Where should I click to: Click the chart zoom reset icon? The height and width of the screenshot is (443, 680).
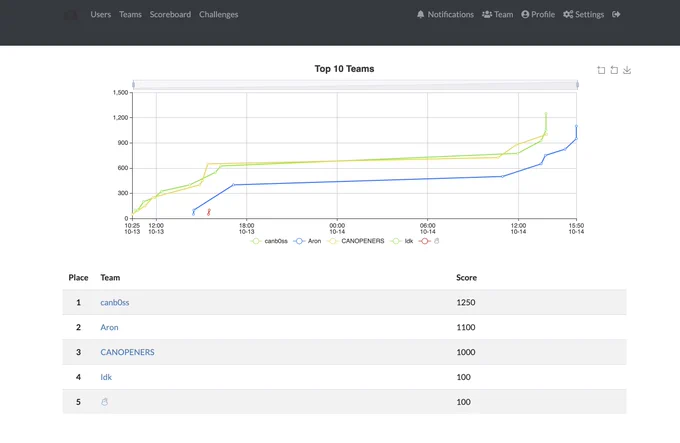tap(614, 70)
